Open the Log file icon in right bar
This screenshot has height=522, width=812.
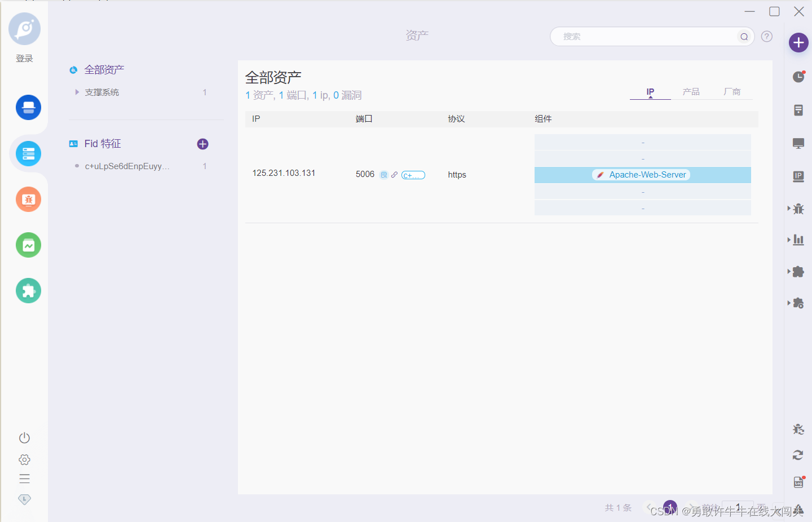coord(798,482)
